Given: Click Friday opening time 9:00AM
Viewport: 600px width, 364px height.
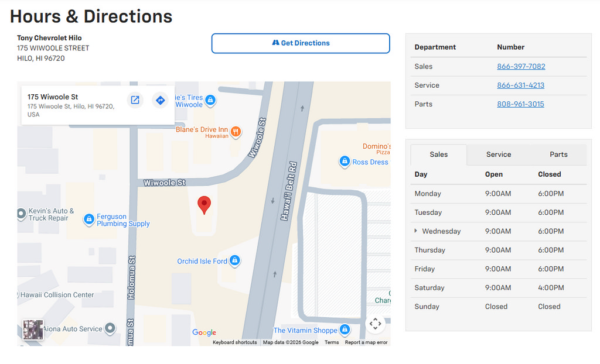Looking at the screenshot, I should pos(498,269).
